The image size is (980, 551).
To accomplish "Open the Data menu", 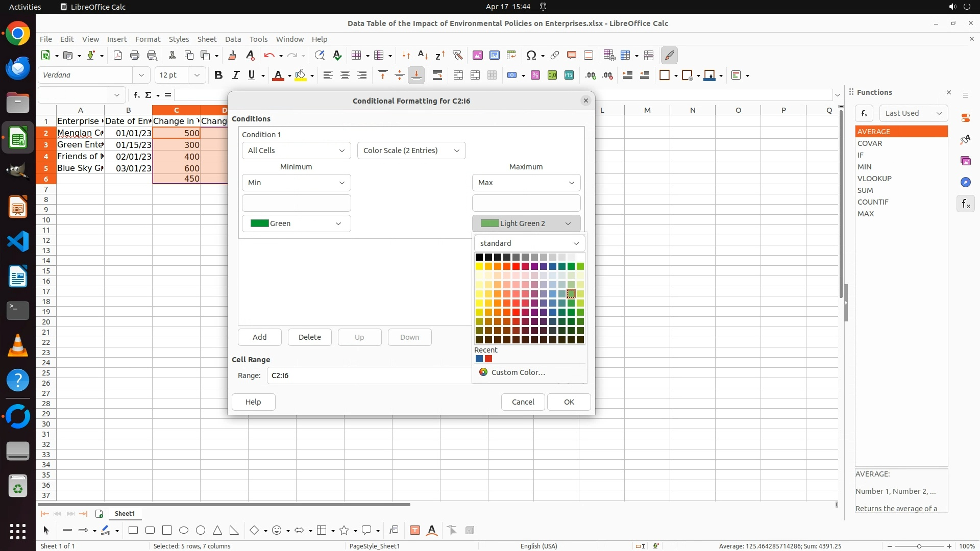I will [233, 39].
